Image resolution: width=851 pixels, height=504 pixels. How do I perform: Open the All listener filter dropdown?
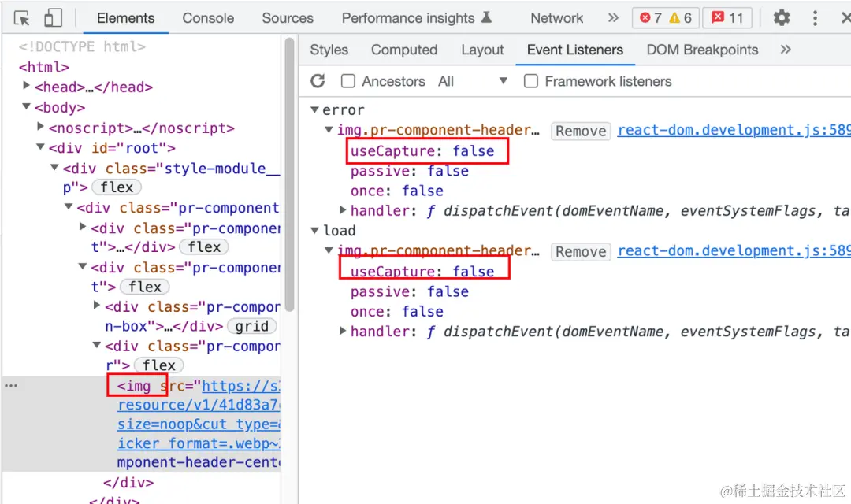click(472, 81)
